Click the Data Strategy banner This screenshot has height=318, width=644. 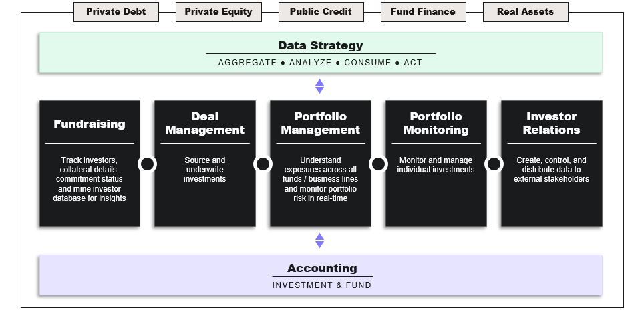coord(321,53)
